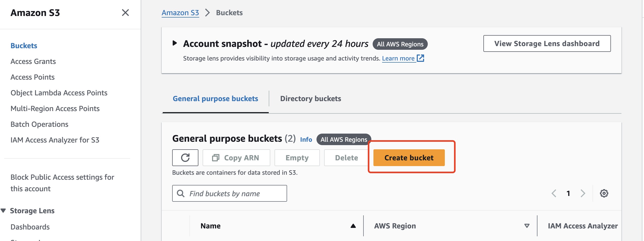Viewport: 644px width, 241px height.
Task: Click the copy icon in Copy ARN
Action: 215,158
